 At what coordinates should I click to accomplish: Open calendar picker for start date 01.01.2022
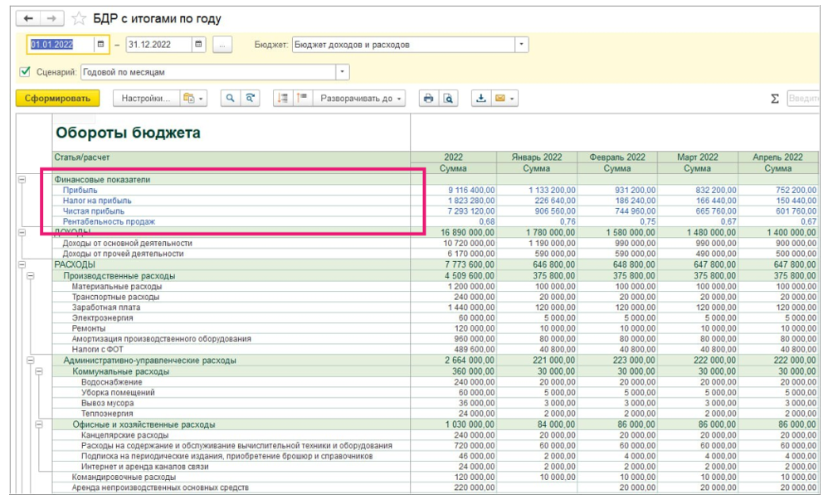100,45
